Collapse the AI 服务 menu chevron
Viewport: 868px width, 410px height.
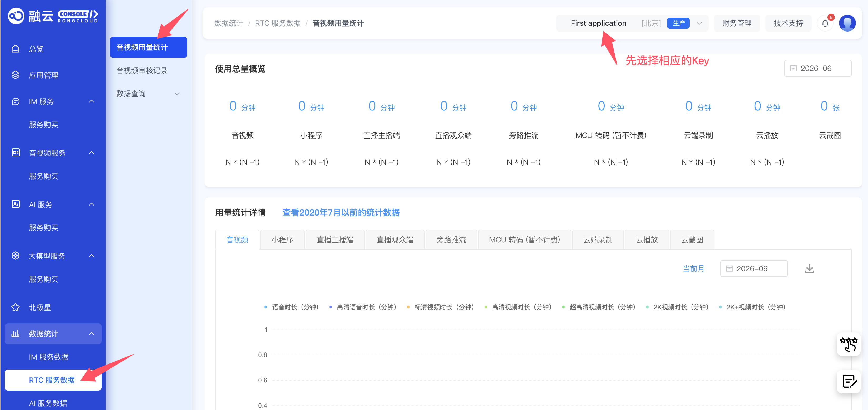coord(91,204)
